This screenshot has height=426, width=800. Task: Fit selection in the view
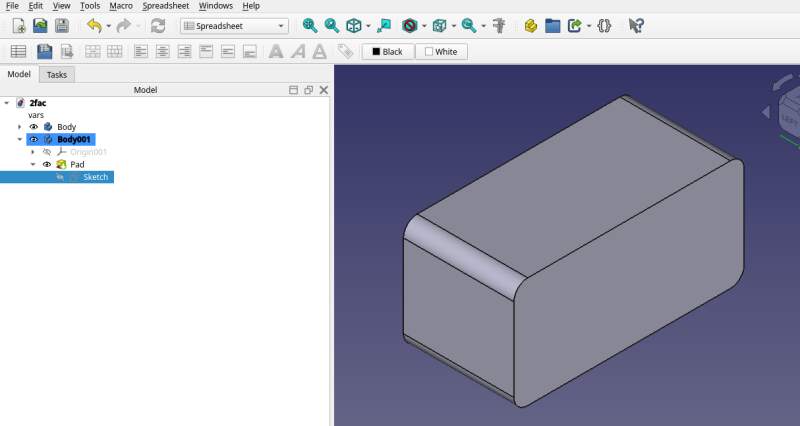(332, 26)
